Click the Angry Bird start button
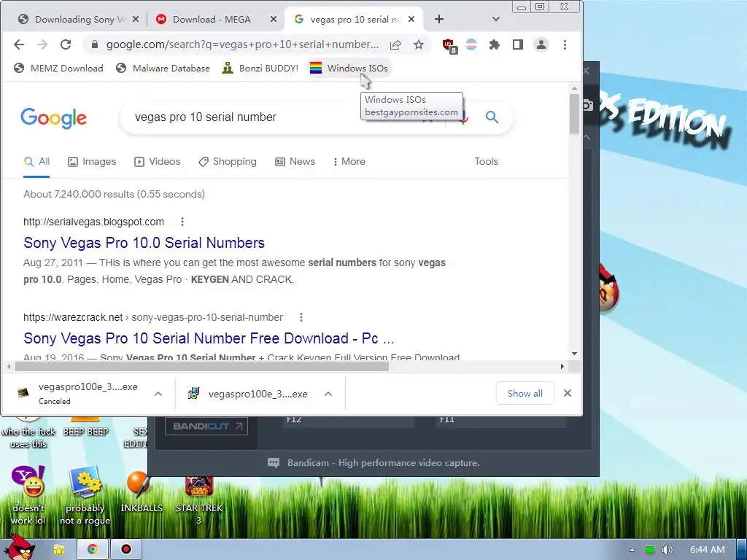The height and width of the screenshot is (560, 747). (x=19, y=547)
